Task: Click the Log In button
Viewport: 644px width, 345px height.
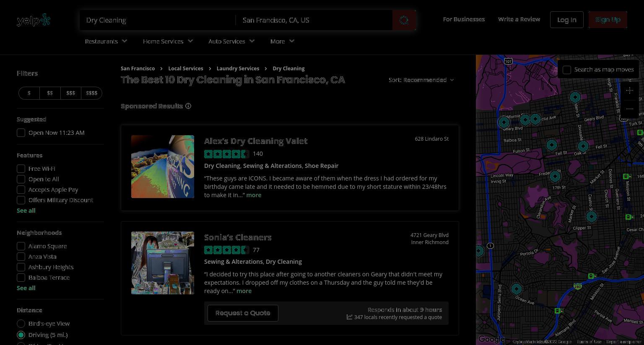Action: coord(567,20)
